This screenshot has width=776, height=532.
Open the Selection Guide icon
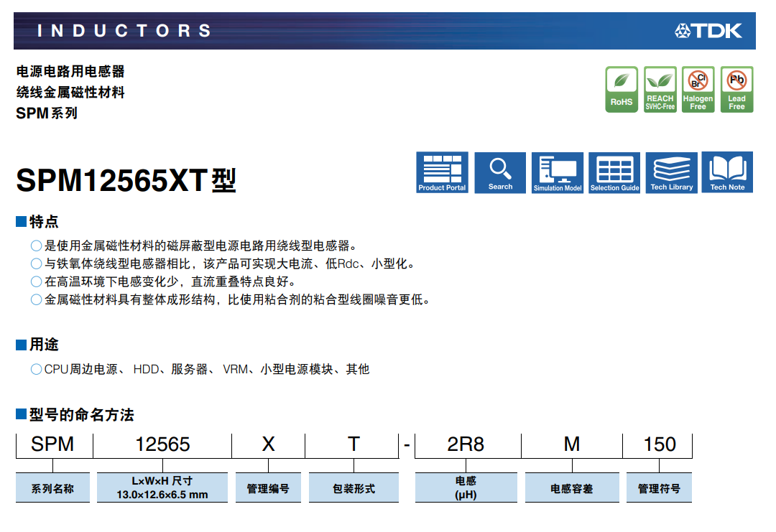[614, 172]
